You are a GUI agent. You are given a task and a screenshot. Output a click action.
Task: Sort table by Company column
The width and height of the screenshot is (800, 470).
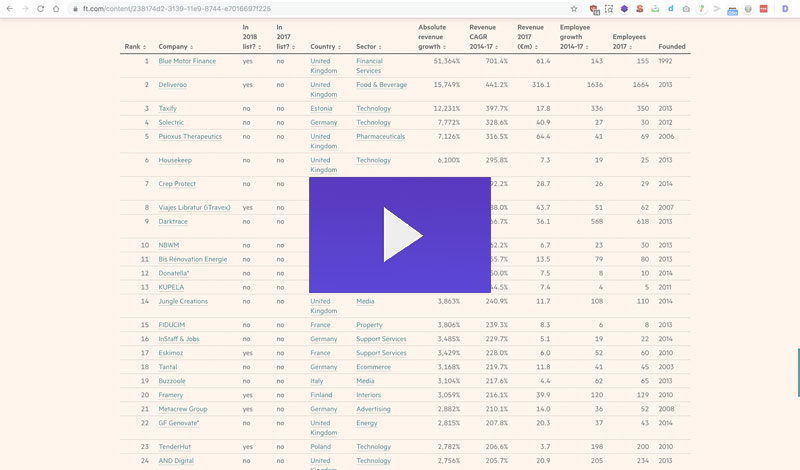[176, 46]
